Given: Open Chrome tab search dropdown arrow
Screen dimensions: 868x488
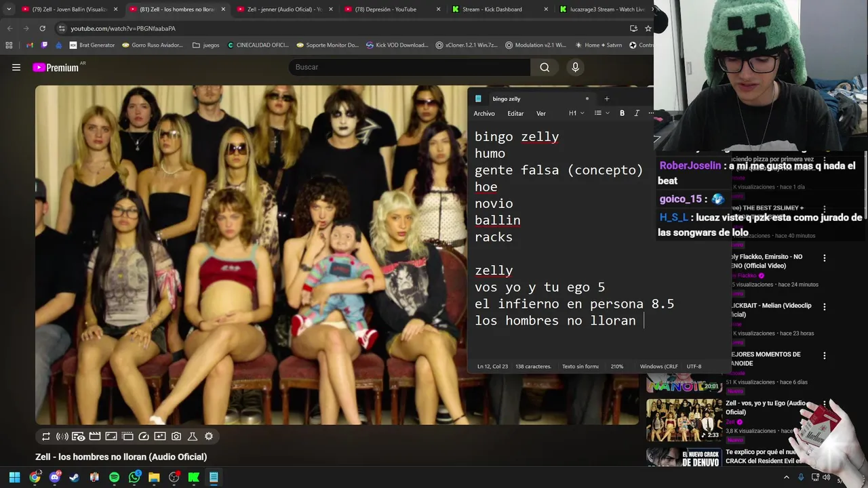Looking at the screenshot, I should coord(8,9).
